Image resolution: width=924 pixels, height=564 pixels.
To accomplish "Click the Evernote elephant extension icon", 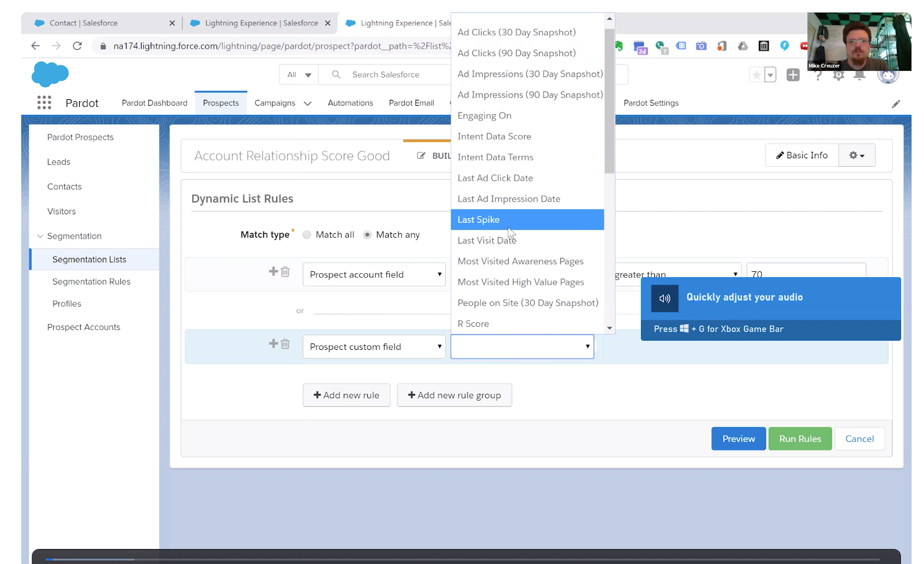I will [x=619, y=46].
